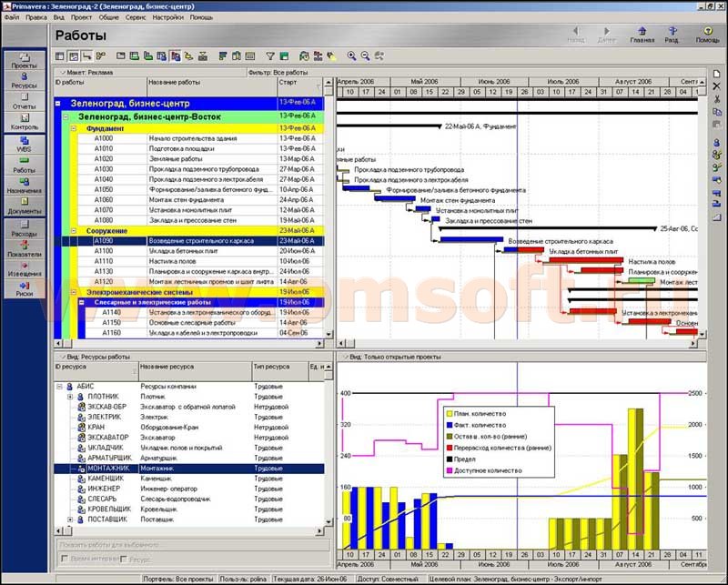The width and height of the screenshot is (728, 585).
Task: Click the Старт column header
Action: click(x=300, y=86)
